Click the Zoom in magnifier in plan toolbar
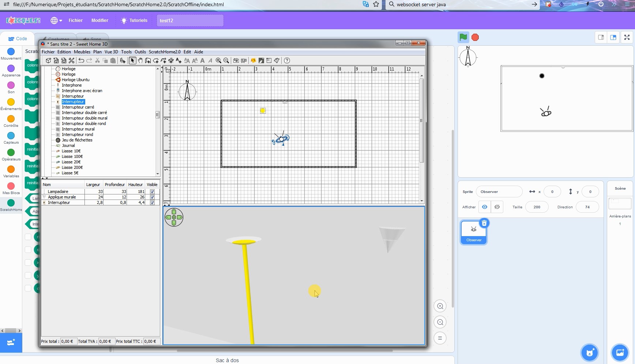 218,61
